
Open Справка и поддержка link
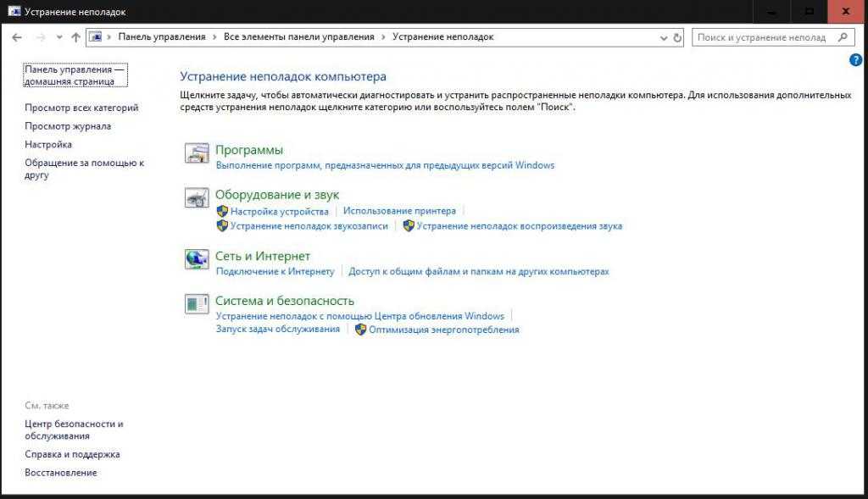pos(72,454)
